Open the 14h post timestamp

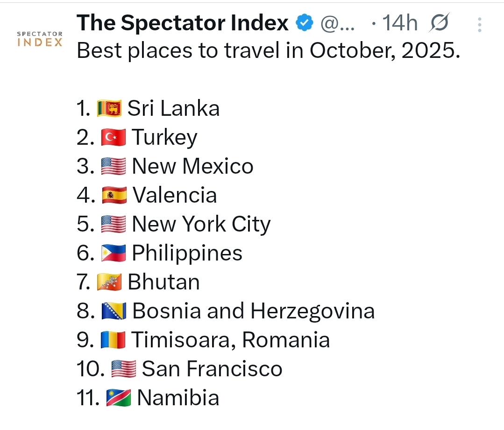point(399,23)
